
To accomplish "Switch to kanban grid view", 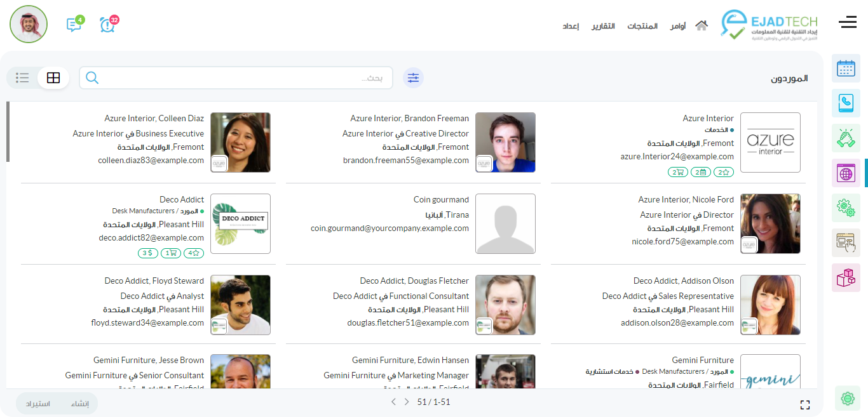I will coord(53,78).
